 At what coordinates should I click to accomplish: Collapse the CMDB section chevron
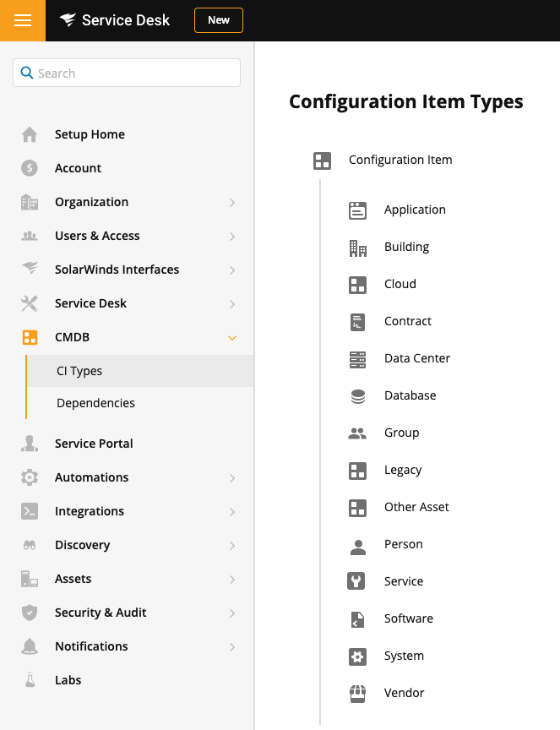232,338
